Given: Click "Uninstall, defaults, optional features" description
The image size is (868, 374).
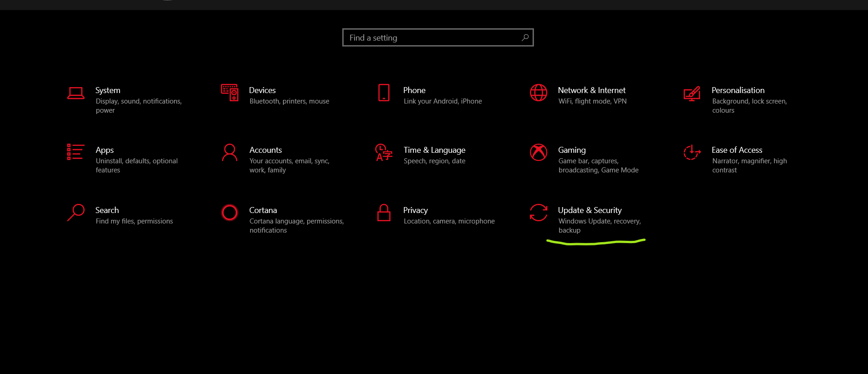Looking at the screenshot, I should (136, 166).
